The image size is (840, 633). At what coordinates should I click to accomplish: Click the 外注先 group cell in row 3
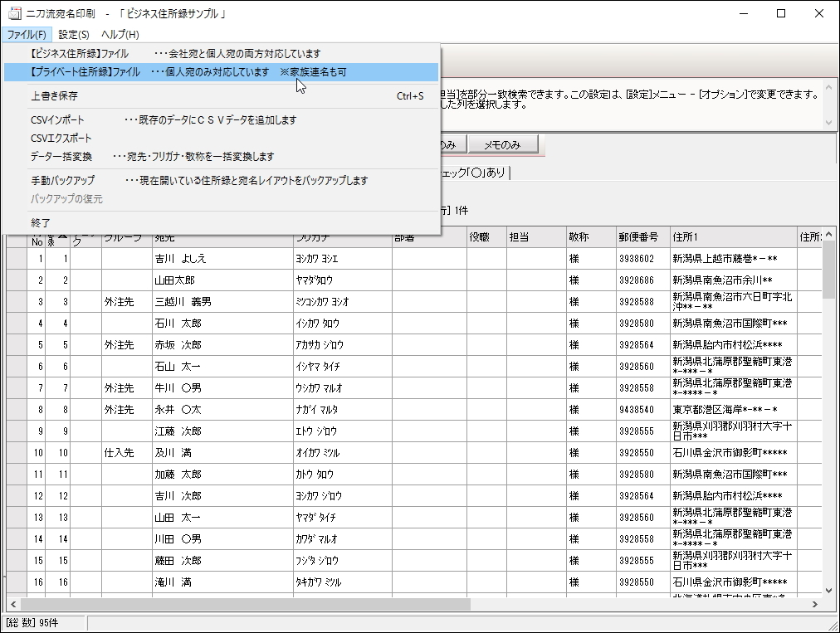[x=127, y=302]
